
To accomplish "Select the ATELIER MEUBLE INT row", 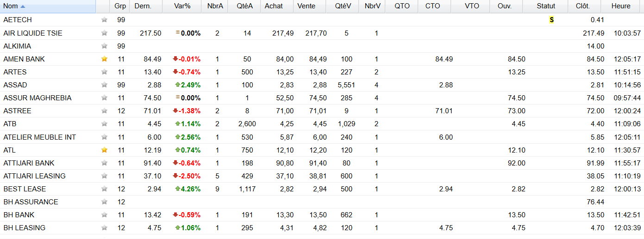I will coord(322,137).
